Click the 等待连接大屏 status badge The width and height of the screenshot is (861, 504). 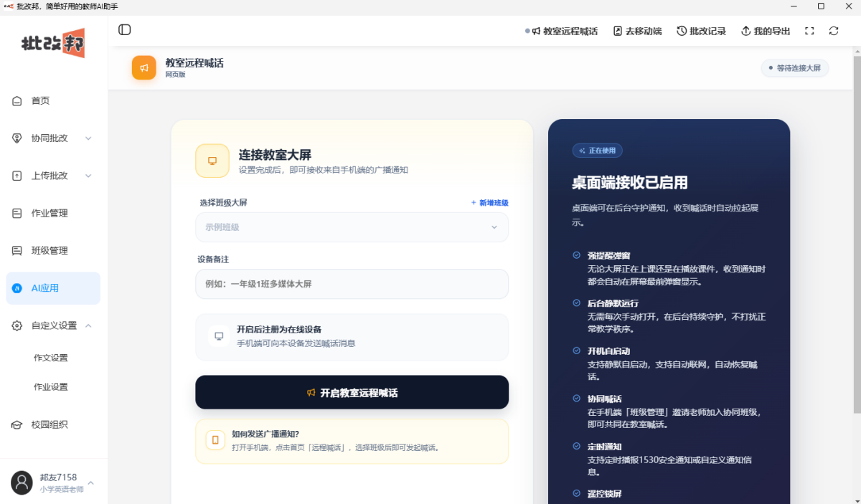pyautogui.click(x=795, y=68)
